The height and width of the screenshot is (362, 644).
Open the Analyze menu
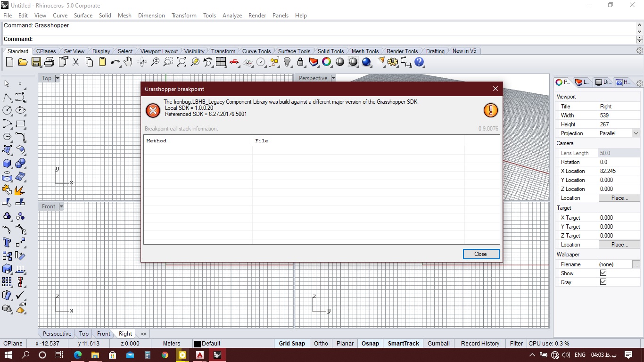pos(232,16)
